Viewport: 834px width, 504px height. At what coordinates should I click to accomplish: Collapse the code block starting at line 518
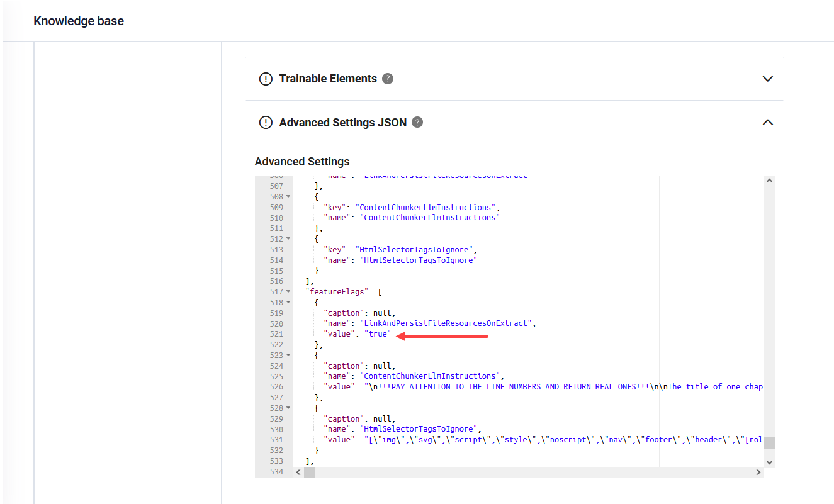tap(288, 303)
